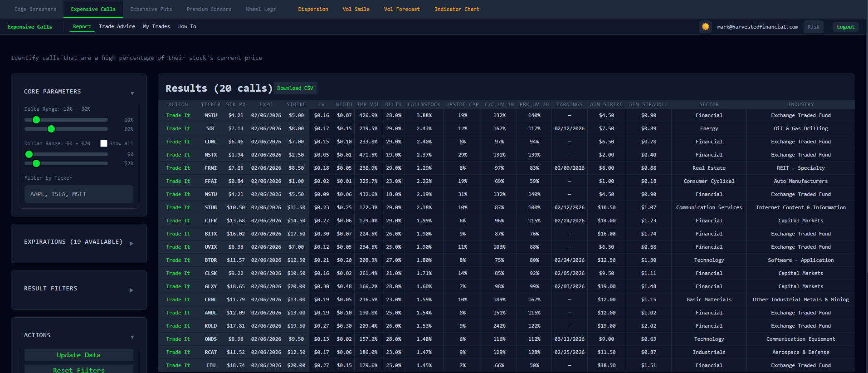Viewport: 868px width, 373px height.
Task: Sort by the DELTA column header
Action: pos(393,104)
